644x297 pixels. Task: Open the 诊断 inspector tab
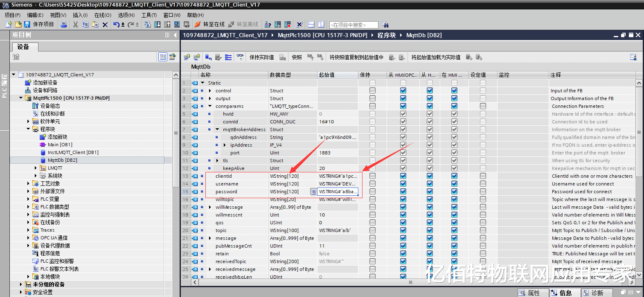click(597, 293)
